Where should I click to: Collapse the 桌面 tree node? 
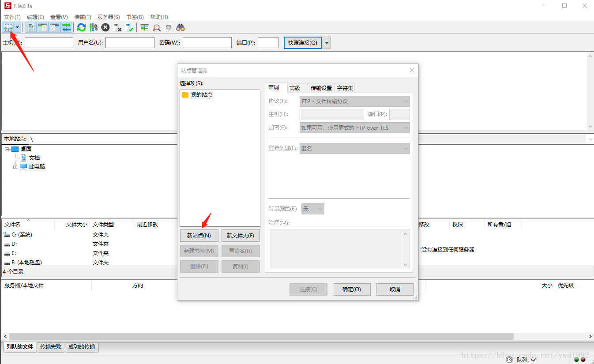7,149
